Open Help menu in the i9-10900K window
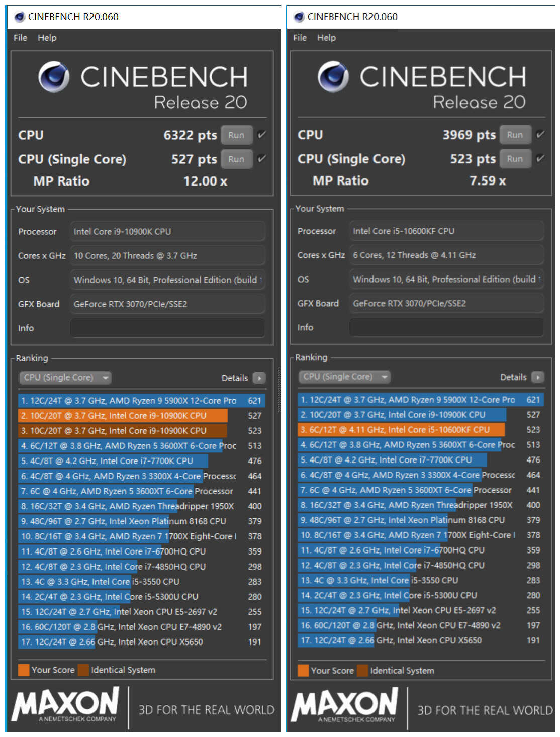 (x=47, y=38)
